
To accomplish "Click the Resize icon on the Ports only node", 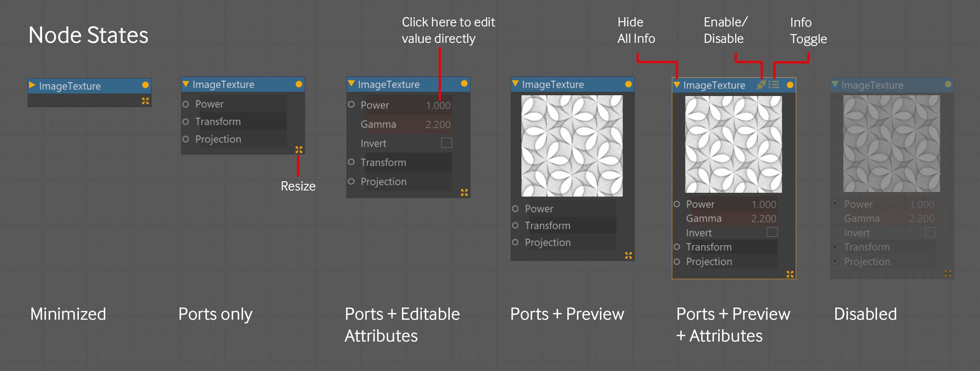I will (299, 150).
